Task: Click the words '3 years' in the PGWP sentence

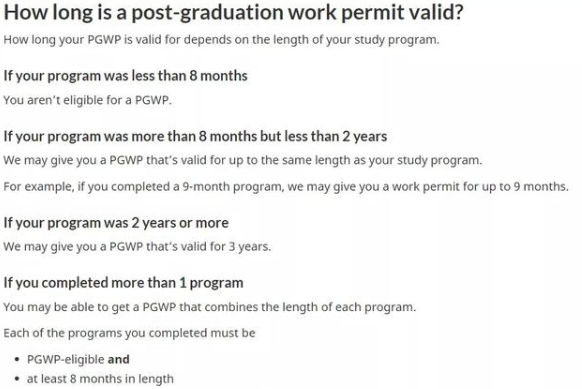Action: coord(249,247)
